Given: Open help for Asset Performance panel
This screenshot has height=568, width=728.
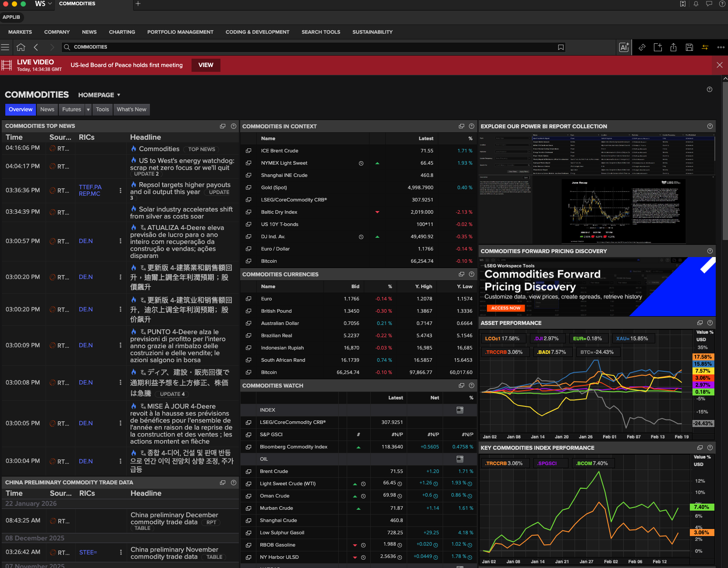Looking at the screenshot, I should pyautogui.click(x=710, y=323).
